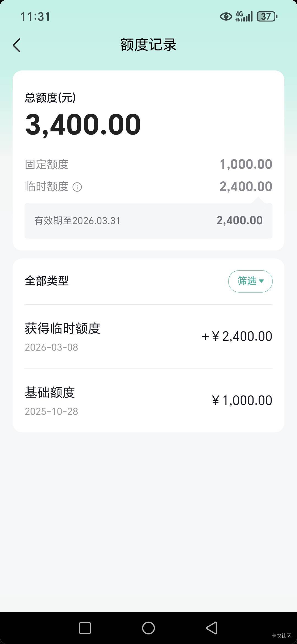Tap the total quota 3,400.00 amount

click(83, 124)
